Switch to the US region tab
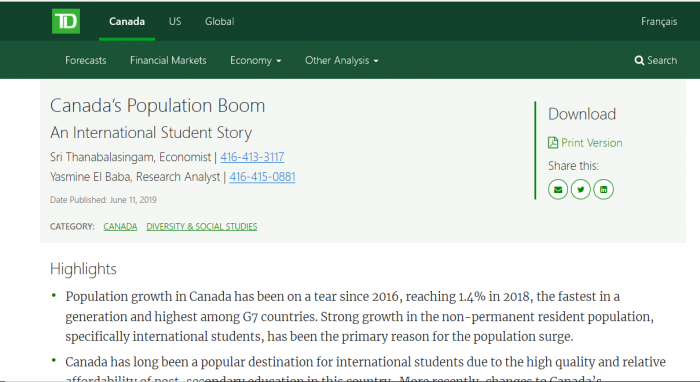This screenshot has height=382, width=700. [x=175, y=21]
